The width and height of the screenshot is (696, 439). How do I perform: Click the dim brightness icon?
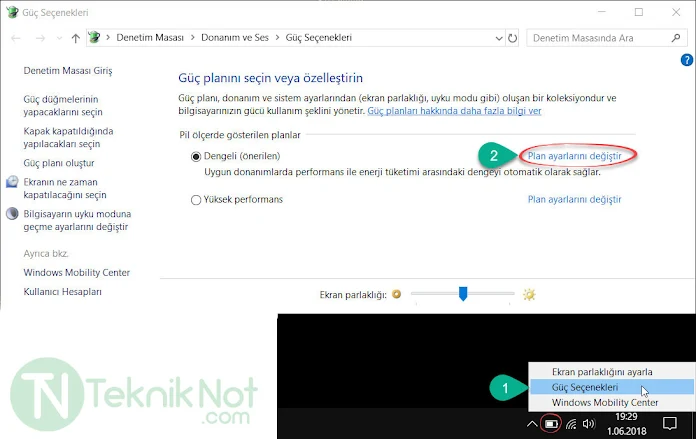tap(396, 294)
